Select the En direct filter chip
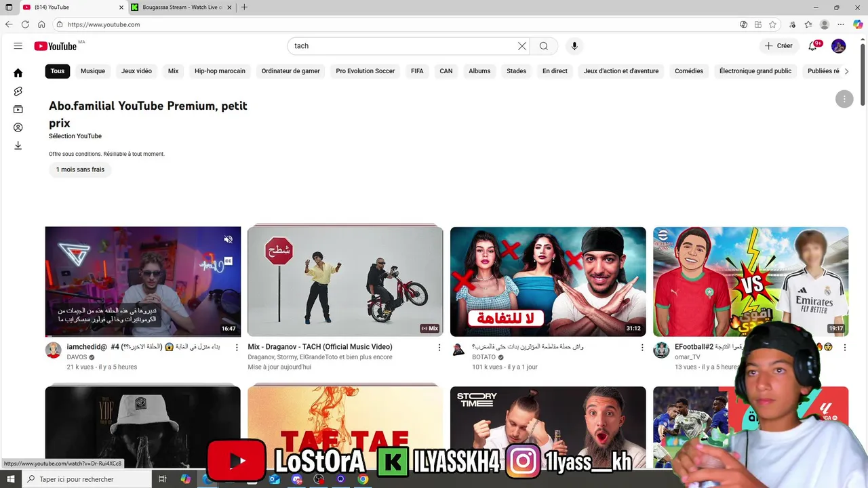The image size is (868, 488). tap(555, 71)
